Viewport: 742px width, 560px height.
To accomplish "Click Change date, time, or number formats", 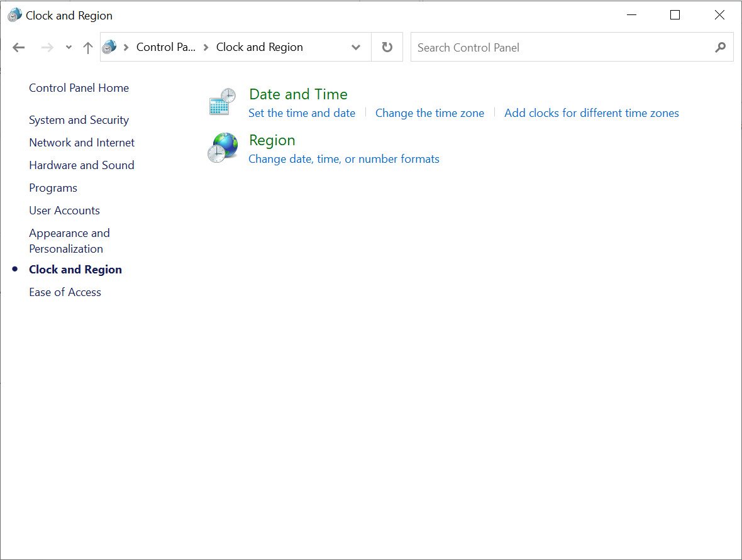I will click(x=343, y=159).
